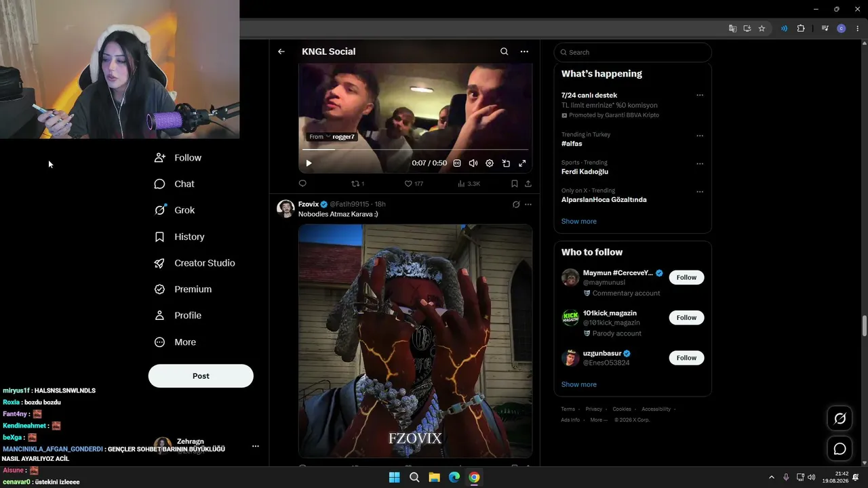Viewport: 868px width, 488px height.
Task: Repost the video post with 1 repost
Action: click(x=357, y=184)
